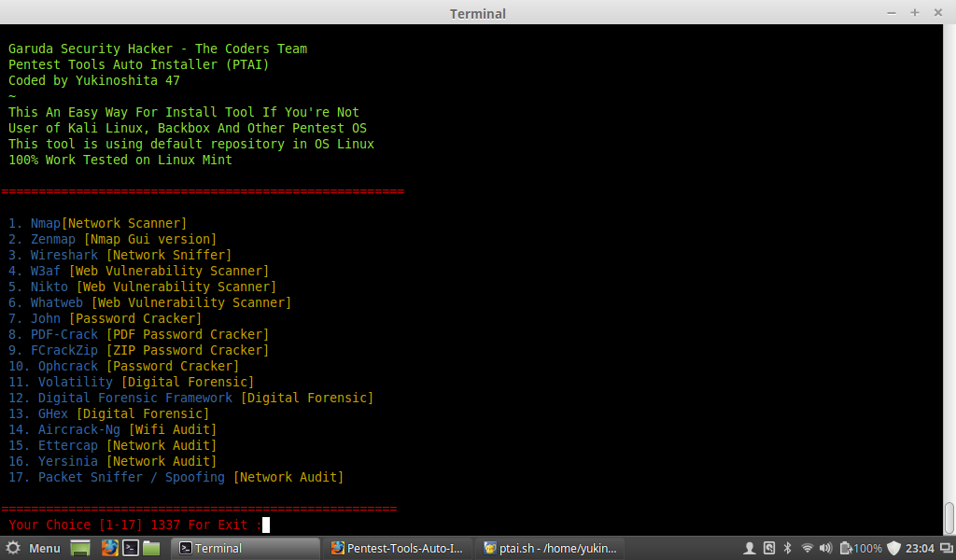The height and width of the screenshot is (560, 956).
Task: Click the '3. Wireshark [Network Sniffer]' line
Action: click(x=120, y=256)
